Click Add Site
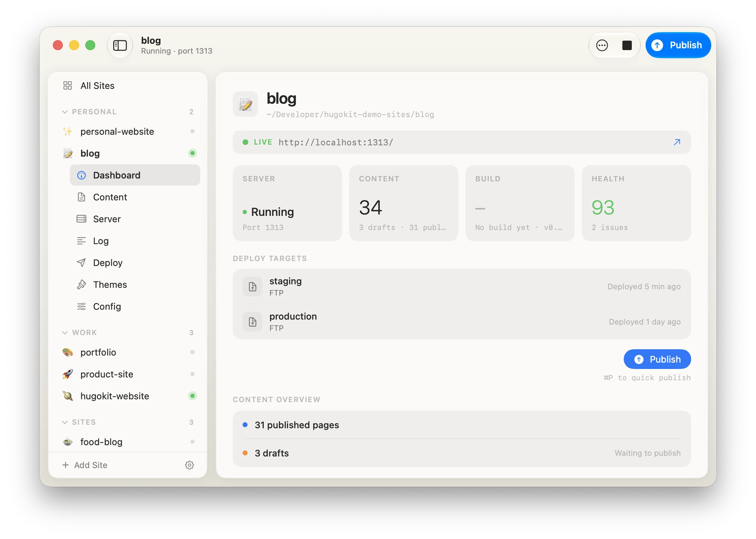 pos(85,465)
